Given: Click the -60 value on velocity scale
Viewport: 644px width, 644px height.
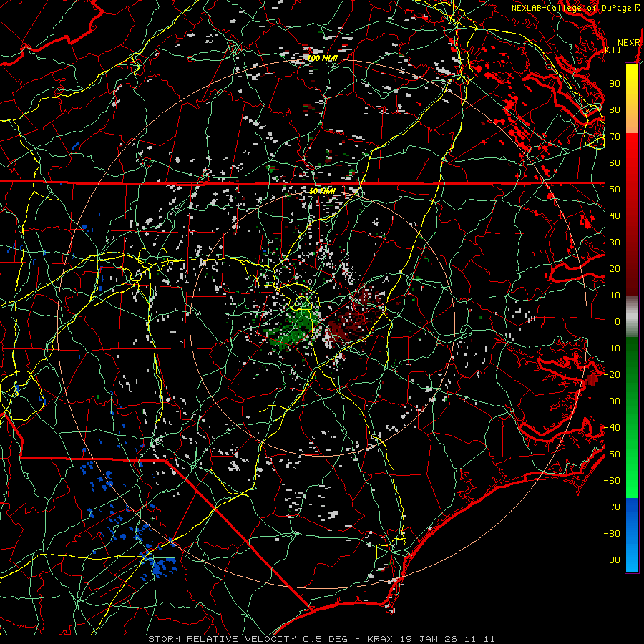Looking at the screenshot, I should click(612, 481).
